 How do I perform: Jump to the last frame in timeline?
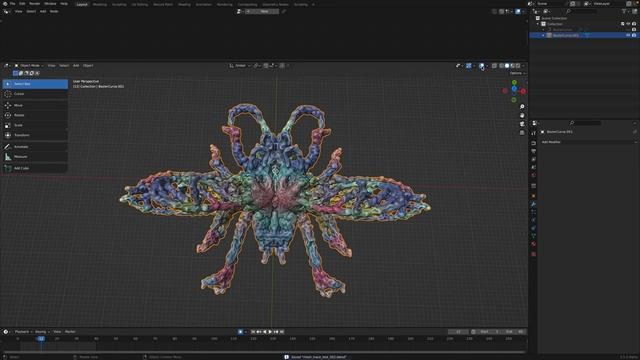pyautogui.click(x=282, y=332)
